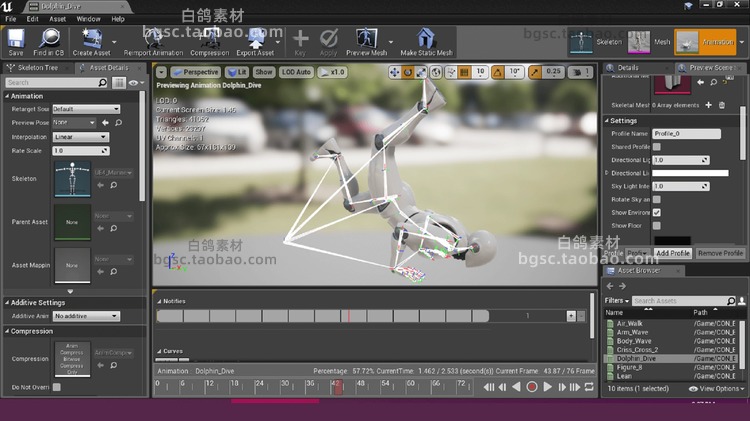Open Preview Pose None dropdown
This screenshot has height=421, width=750.
tap(74, 122)
